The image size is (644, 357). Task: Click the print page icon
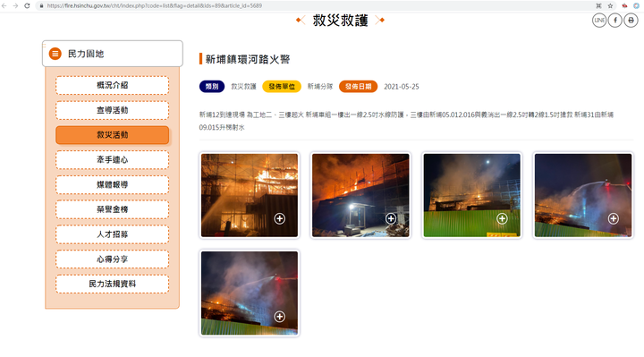(x=631, y=20)
